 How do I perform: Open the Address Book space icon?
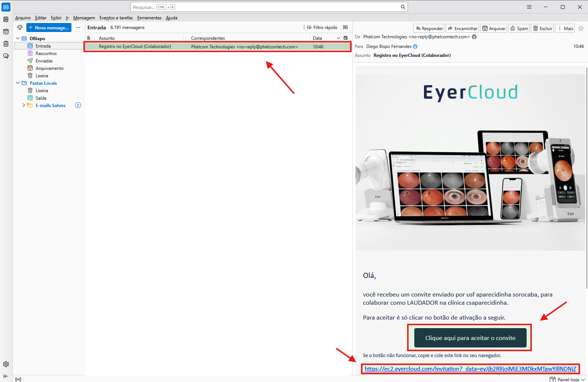tap(6, 19)
